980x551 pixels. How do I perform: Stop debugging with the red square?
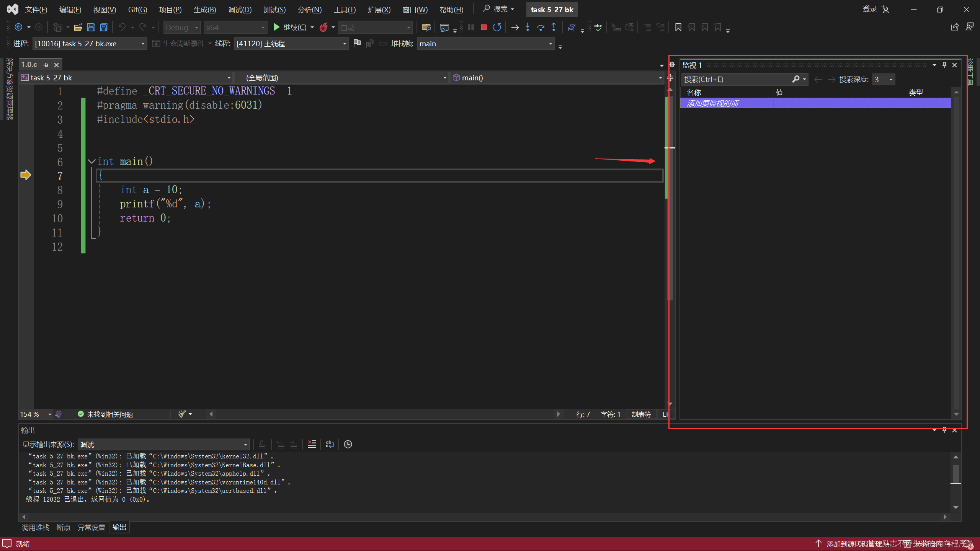coord(483,27)
